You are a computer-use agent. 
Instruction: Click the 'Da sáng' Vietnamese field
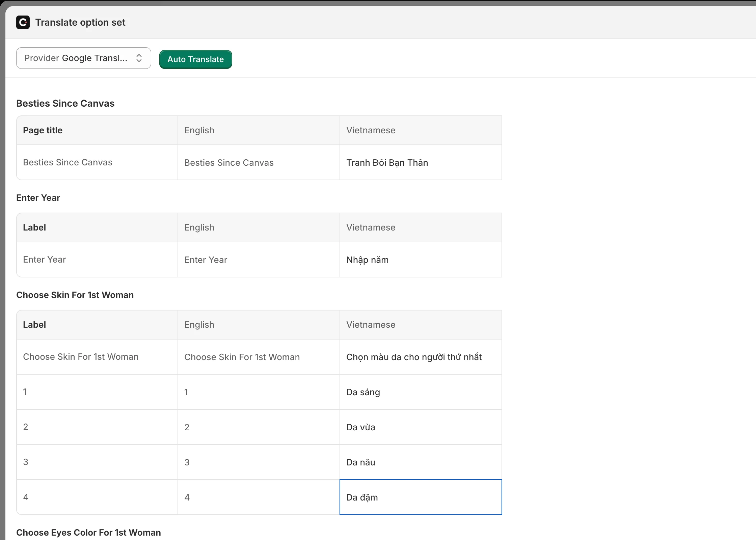click(x=421, y=392)
